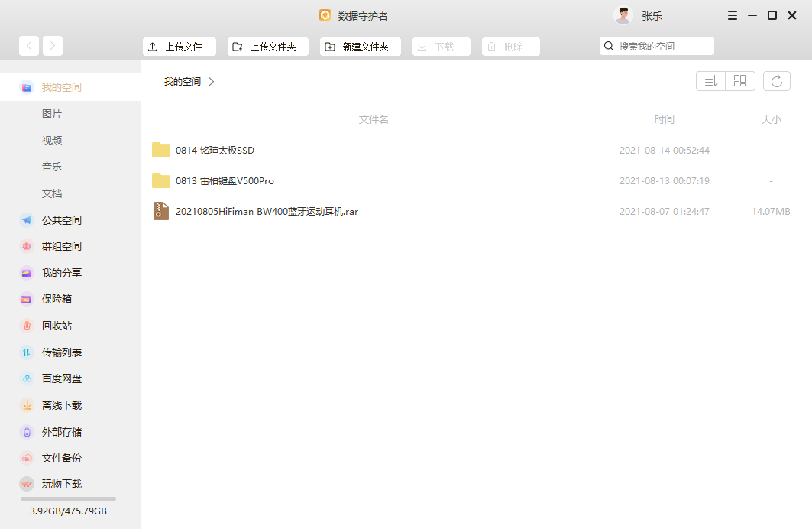Open the user avatar for 张乐

(x=623, y=15)
